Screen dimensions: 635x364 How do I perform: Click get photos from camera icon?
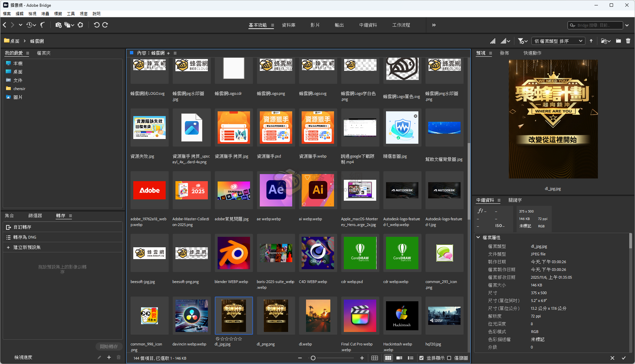pyautogui.click(x=58, y=25)
